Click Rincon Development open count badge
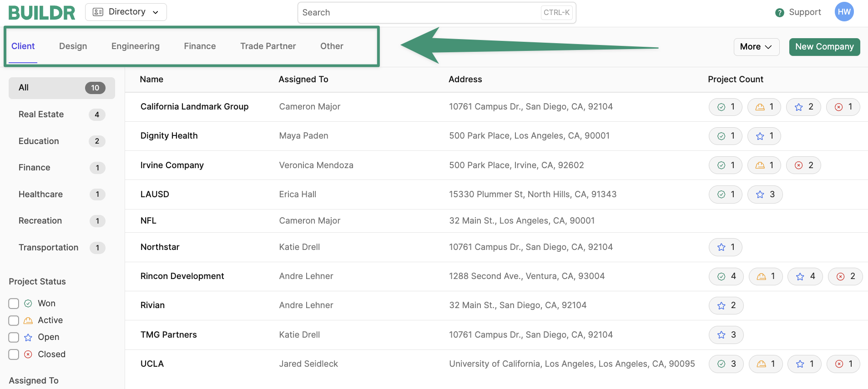This screenshot has height=389, width=868. pyautogui.click(x=805, y=276)
